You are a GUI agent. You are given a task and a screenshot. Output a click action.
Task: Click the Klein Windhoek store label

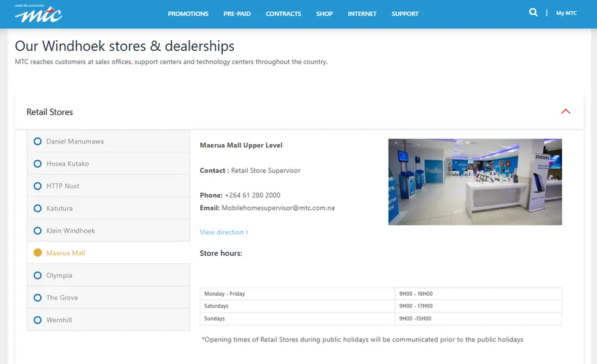point(70,231)
